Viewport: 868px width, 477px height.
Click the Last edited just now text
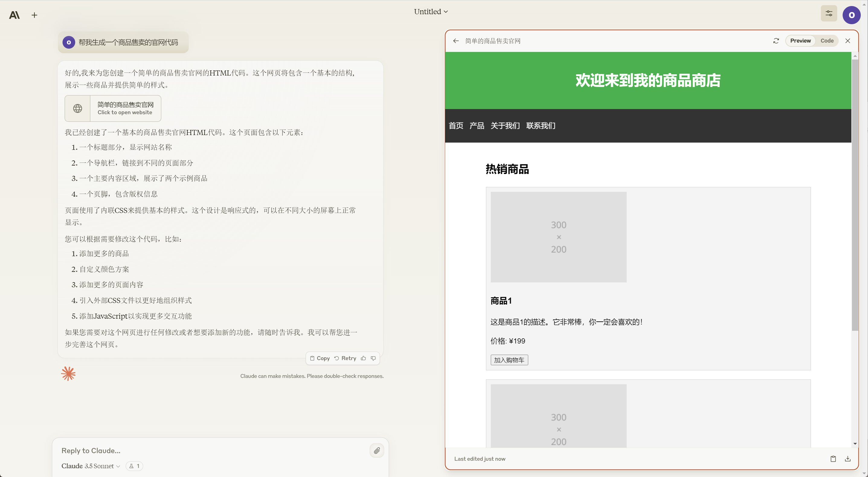tap(480, 459)
